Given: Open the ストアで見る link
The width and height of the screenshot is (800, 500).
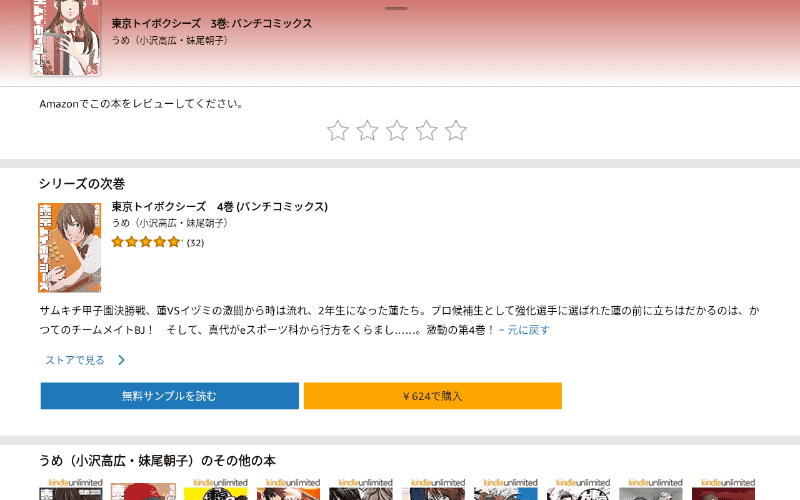Looking at the screenshot, I should tap(75, 360).
